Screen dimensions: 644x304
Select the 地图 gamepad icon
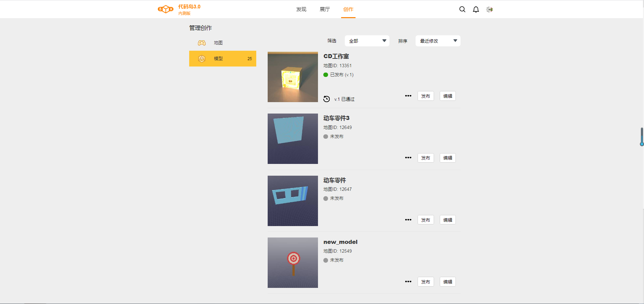tap(202, 43)
